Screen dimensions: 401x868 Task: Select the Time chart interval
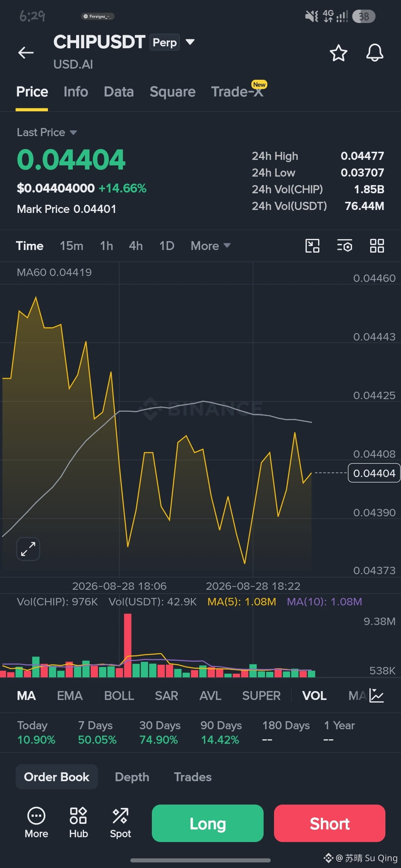pos(30,246)
